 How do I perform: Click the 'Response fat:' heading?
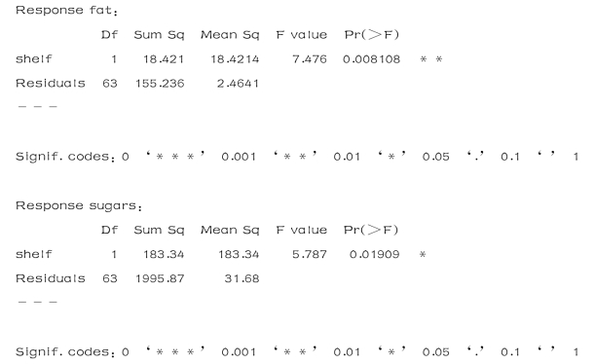pyautogui.click(x=67, y=11)
